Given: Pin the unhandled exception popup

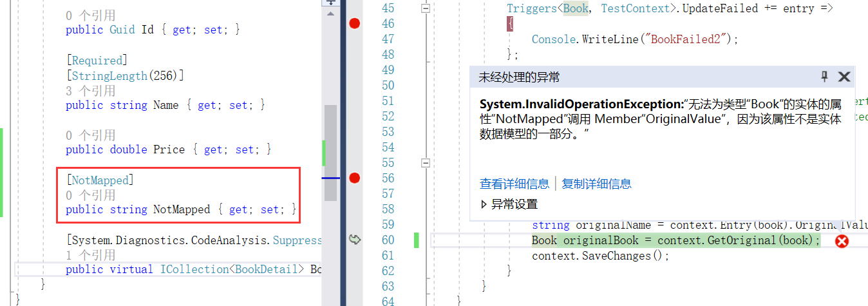Looking at the screenshot, I should coord(824,77).
